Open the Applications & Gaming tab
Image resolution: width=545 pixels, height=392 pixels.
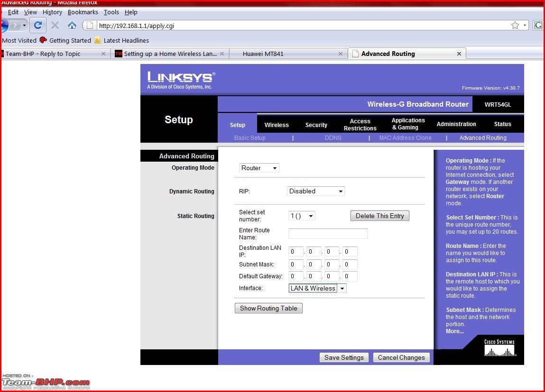click(x=408, y=124)
